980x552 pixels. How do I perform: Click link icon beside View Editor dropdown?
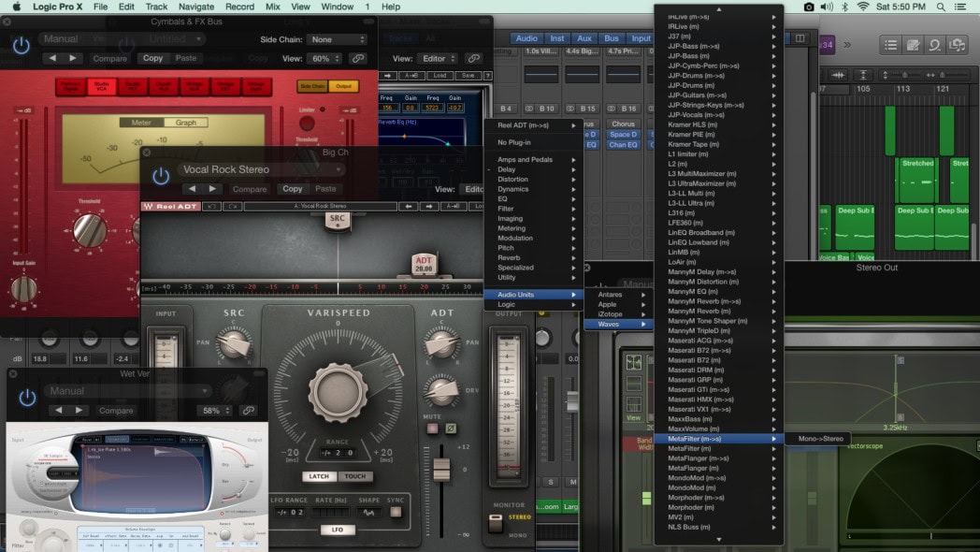click(474, 58)
